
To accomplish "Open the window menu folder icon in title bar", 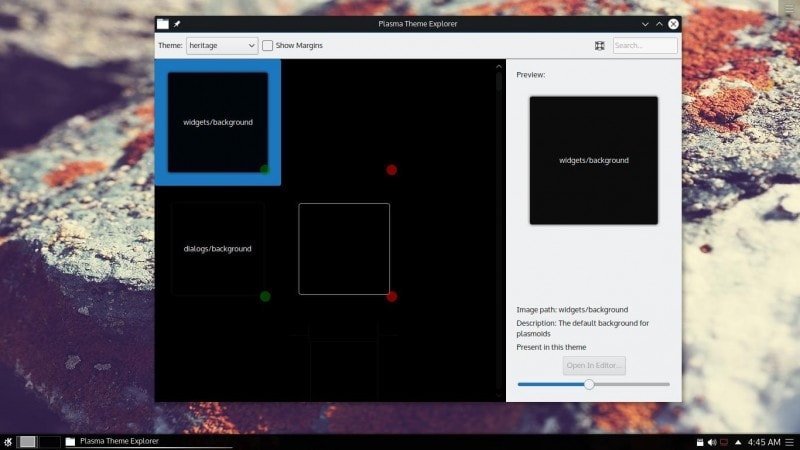I will pyautogui.click(x=163, y=24).
